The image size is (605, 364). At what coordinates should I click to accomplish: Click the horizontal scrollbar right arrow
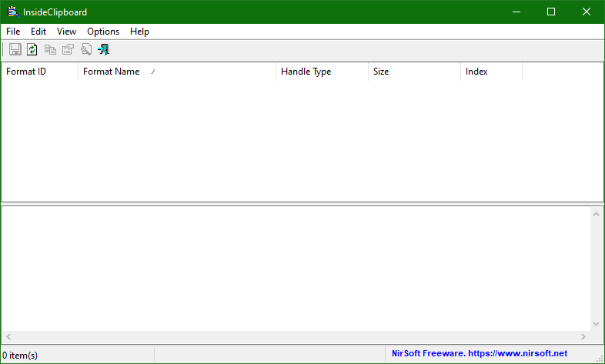(583, 336)
